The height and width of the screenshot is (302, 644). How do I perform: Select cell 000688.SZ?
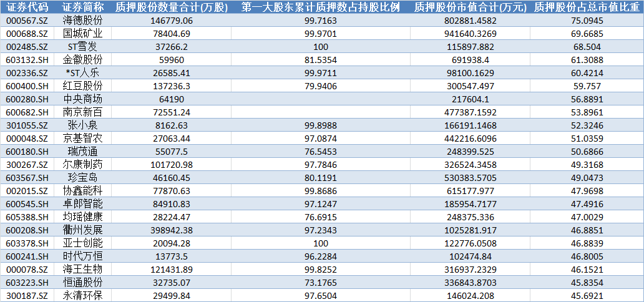[27, 33]
